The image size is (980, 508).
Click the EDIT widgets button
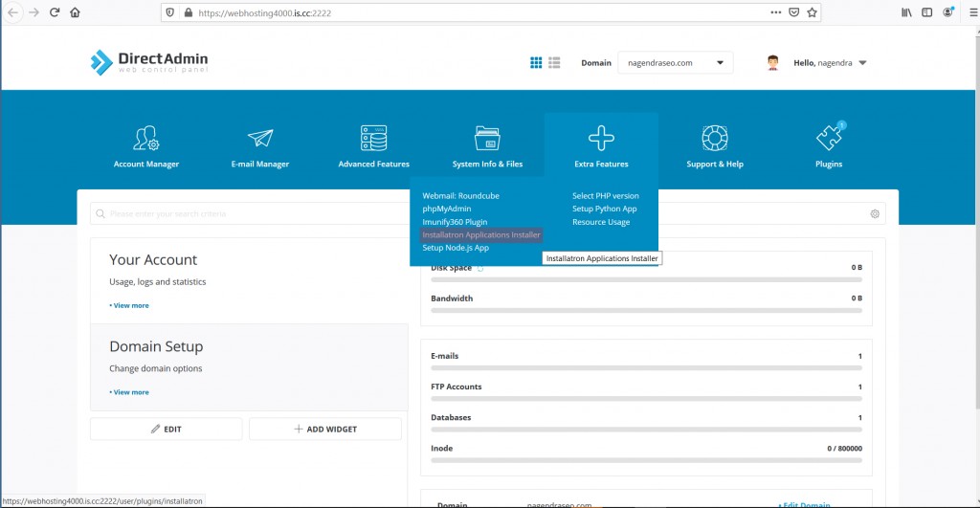pyautogui.click(x=167, y=430)
